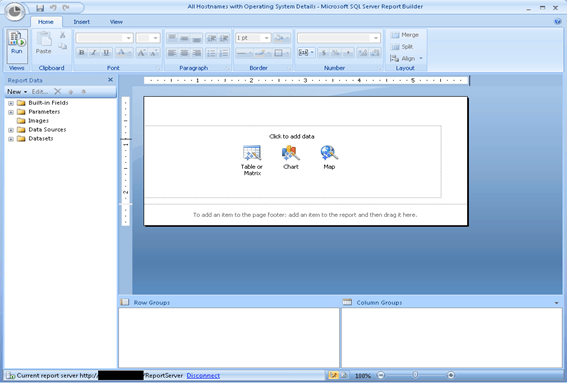Viewport: 567px width, 384px height.
Task: Click the help icon in ribbon
Action: 558,22
